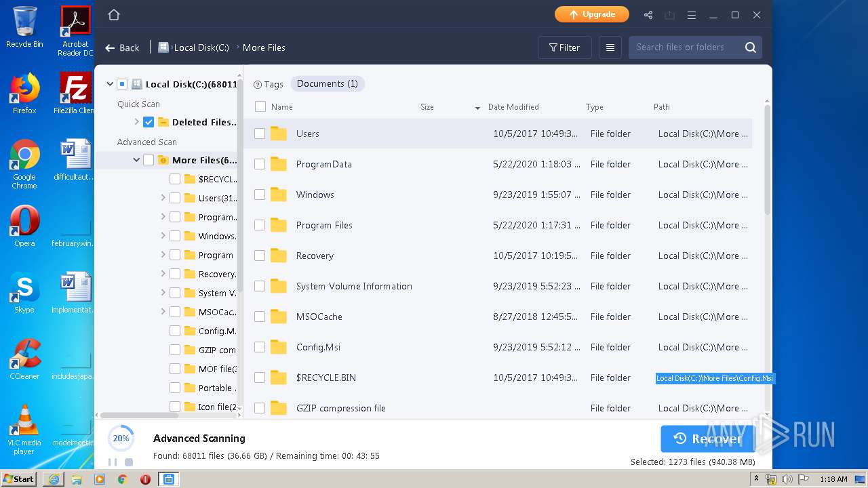Click the export icon beside share

(670, 15)
